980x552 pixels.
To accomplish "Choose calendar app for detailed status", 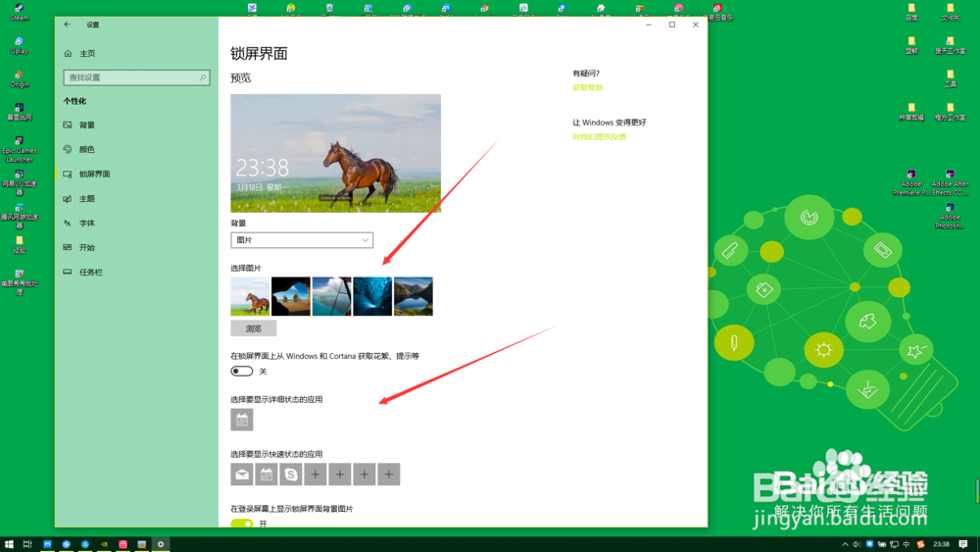I will (242, 420).
